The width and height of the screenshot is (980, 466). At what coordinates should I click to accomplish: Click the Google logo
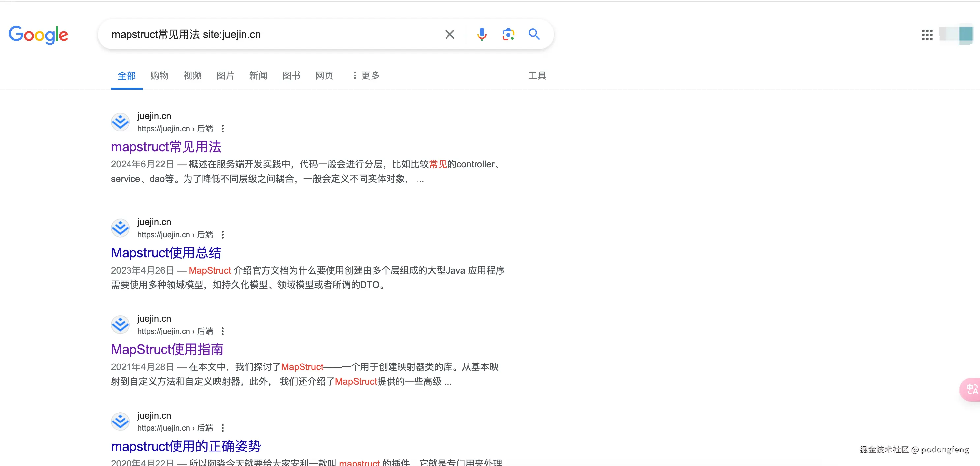click(x=38, y=35)
